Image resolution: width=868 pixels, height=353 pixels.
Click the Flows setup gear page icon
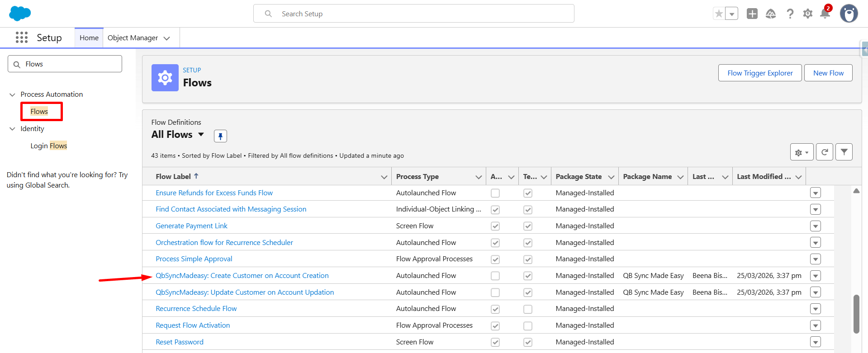165,78
